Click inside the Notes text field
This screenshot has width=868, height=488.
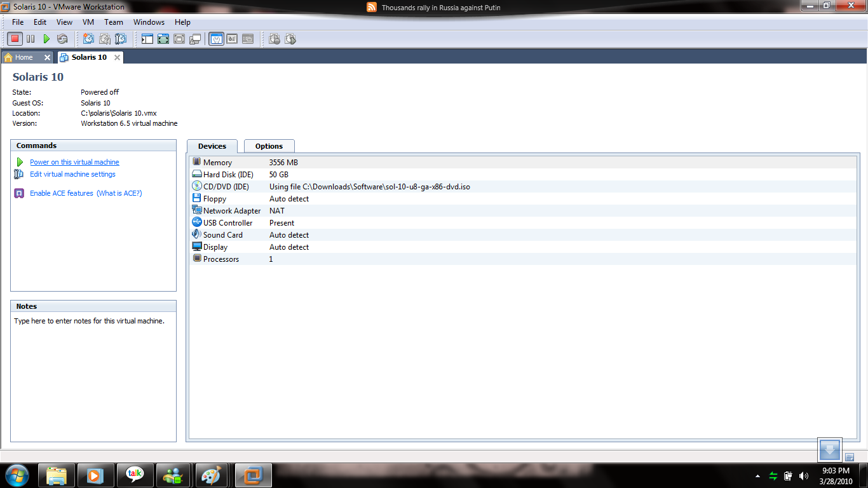click(x=93, y=375)
